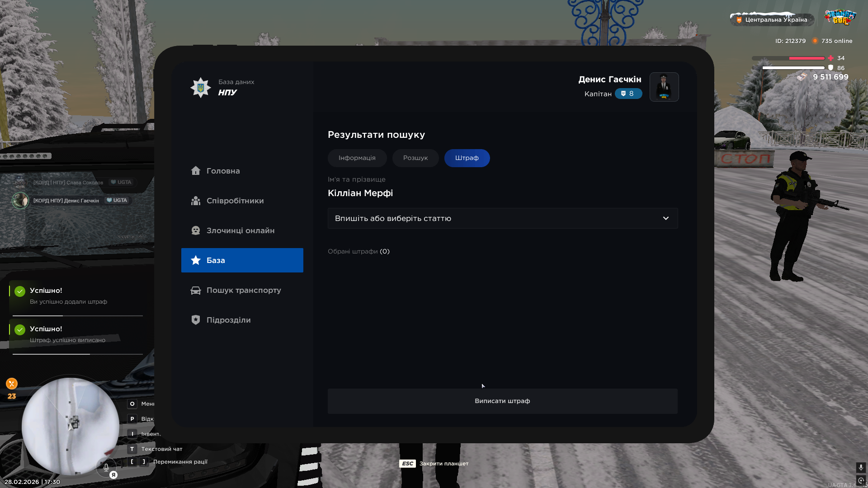Select the Штраф tab
Image resolution: width=868 pixels, height=488 pixels.
pos(467,158)
